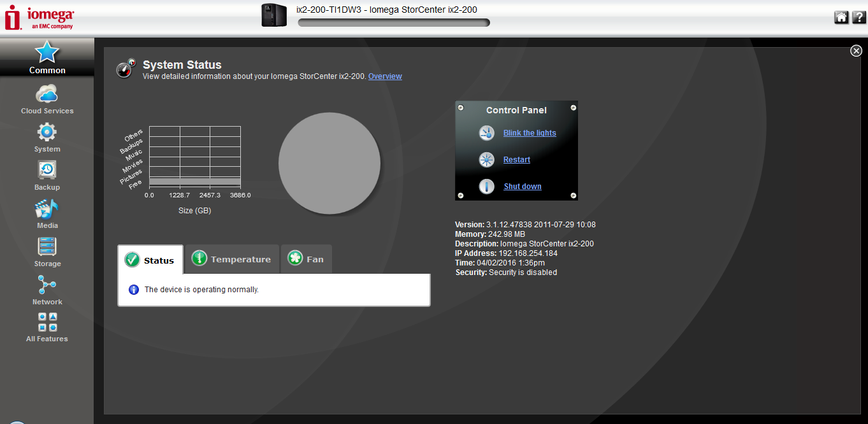Screen dimensions: 868x424
Task: Open the Media category
Action: pyautogui.click(x=47, y=214)
